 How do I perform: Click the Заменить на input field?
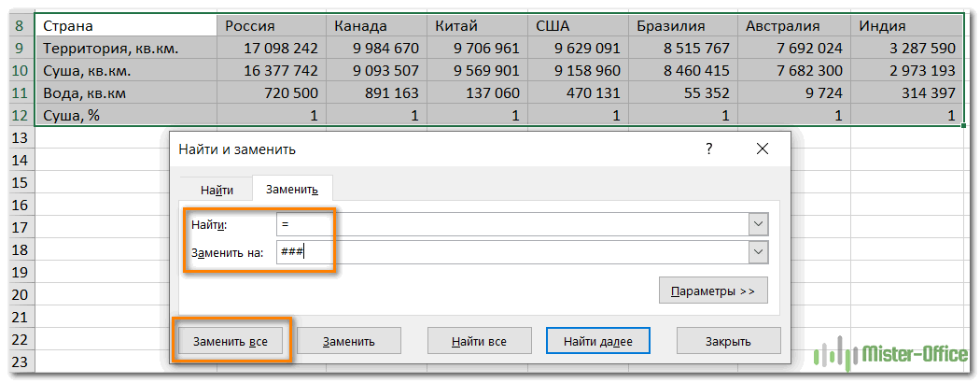(511, 252)
